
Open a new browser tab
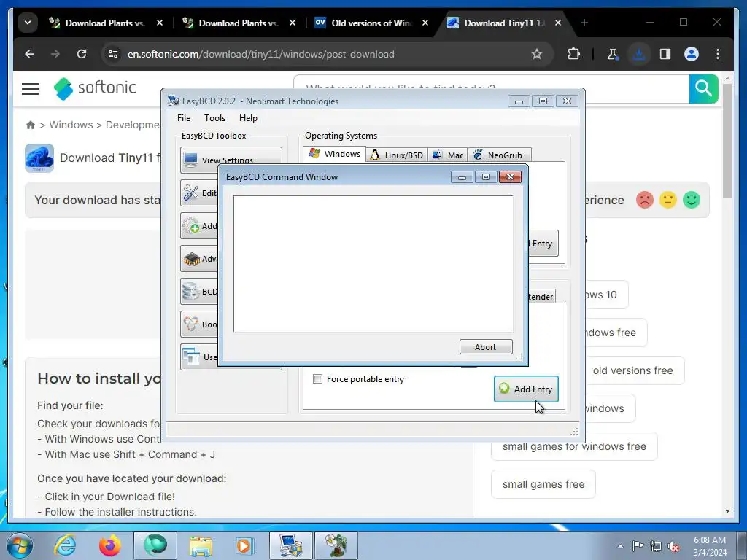(584, 23)
